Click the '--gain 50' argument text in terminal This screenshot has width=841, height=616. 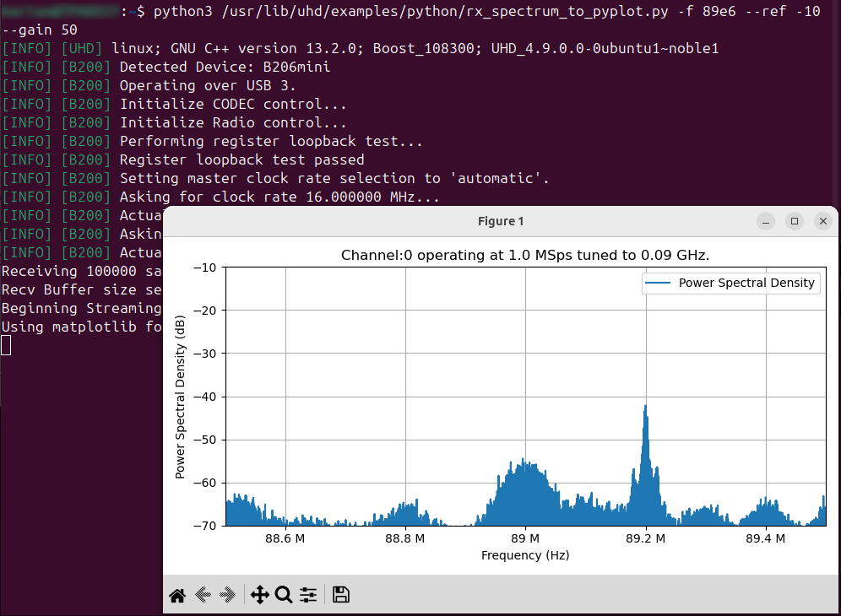pyautogui.click(x=40, y=30)
